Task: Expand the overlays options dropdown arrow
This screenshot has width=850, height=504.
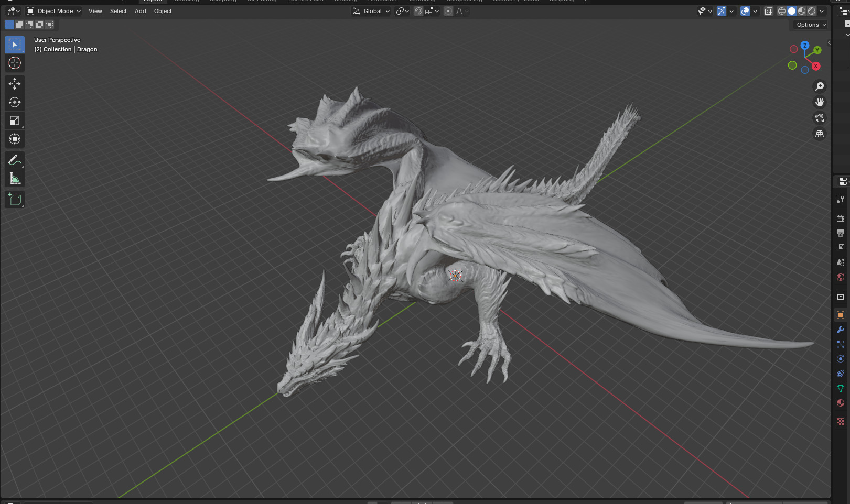Action: click(x=755, y=11)
